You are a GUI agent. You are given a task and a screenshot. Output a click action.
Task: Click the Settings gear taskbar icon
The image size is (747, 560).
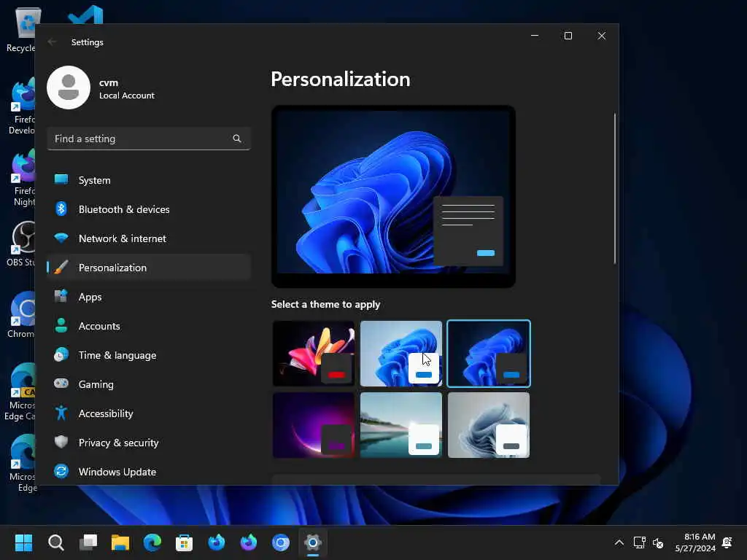pyautogui.click(x=313, y=542)
